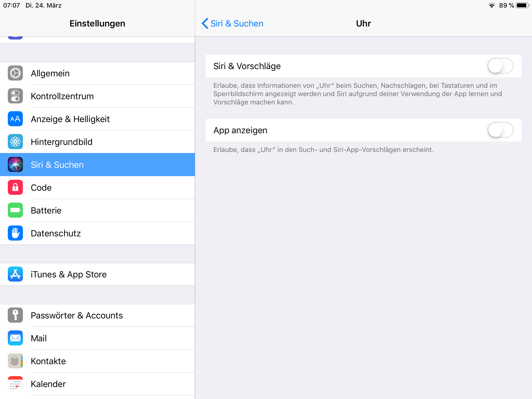Tap the Mail envelope icon

pos(15,338)
